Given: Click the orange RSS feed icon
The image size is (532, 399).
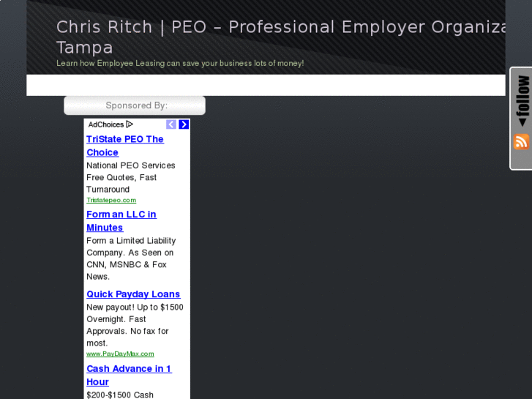Looking at the screenshot, I should coord(521,141).
